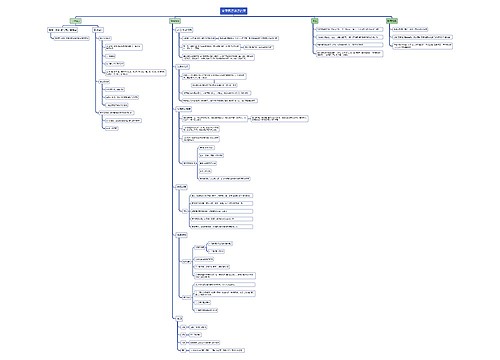The width and height of the screenshot is (500, 360).
Task: Click the first child node under the leftmost green branch
Action: [x=63, y=30]
